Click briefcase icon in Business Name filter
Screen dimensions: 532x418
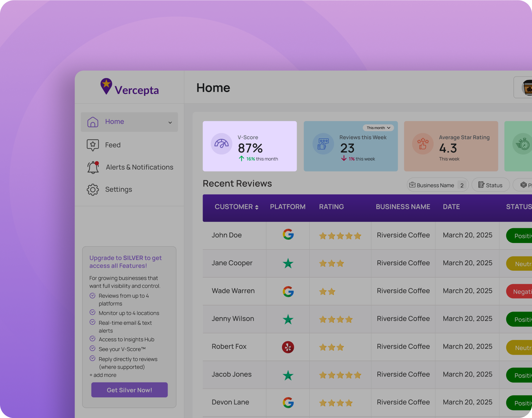(412, 185)
